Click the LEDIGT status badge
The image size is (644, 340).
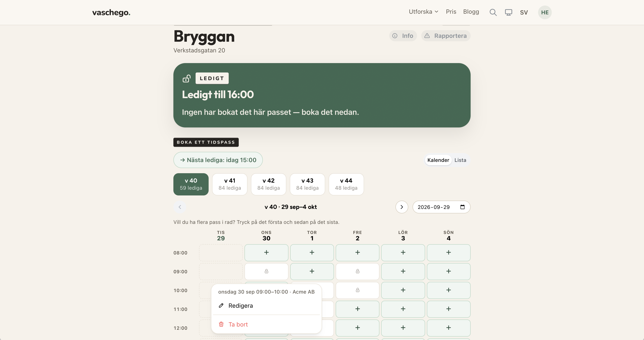click(x=212, y=78)
